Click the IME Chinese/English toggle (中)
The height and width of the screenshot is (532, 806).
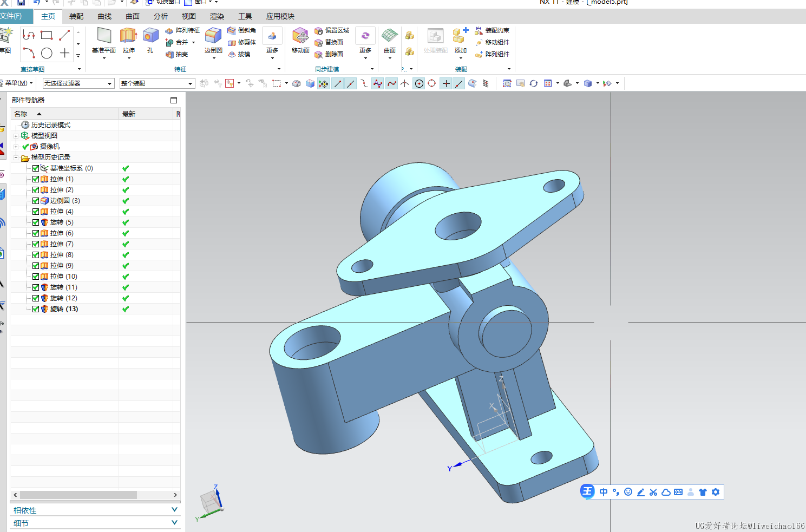point(604,492)
